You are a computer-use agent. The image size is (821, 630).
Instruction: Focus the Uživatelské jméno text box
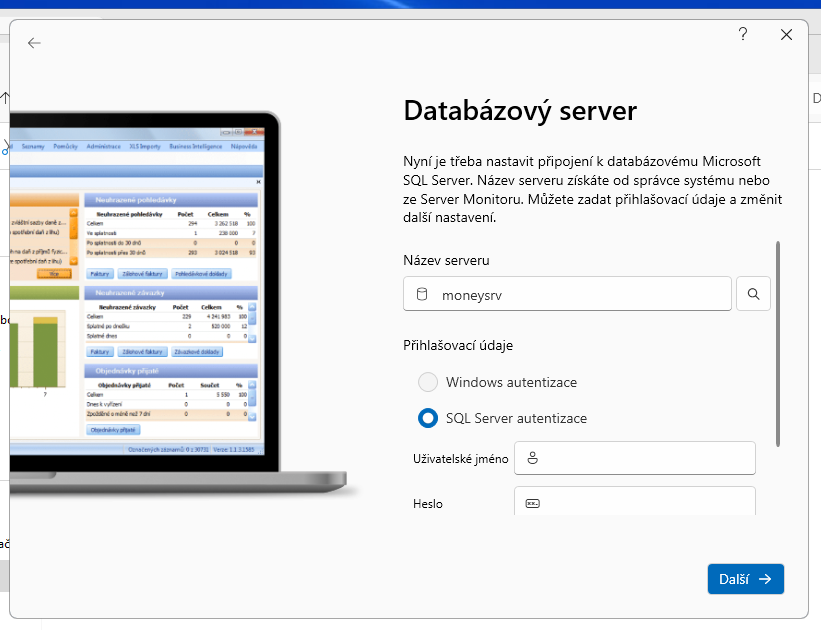(645, 459)
